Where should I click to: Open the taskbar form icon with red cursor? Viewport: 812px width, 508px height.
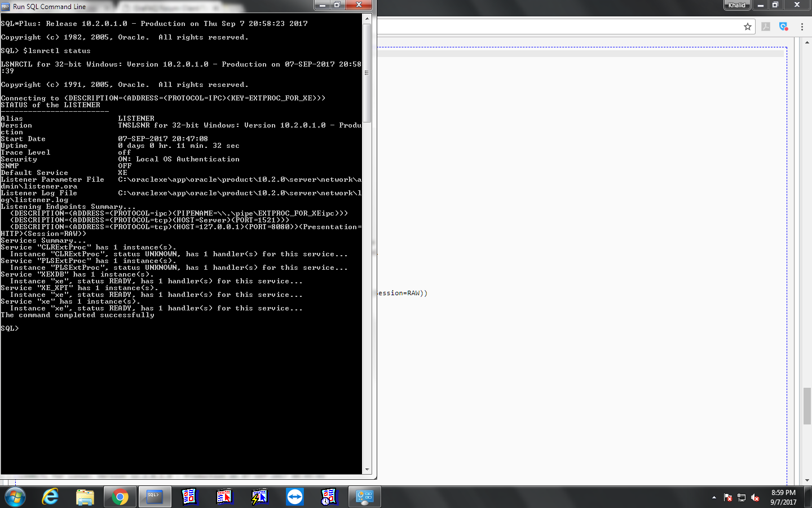(224, 497)
